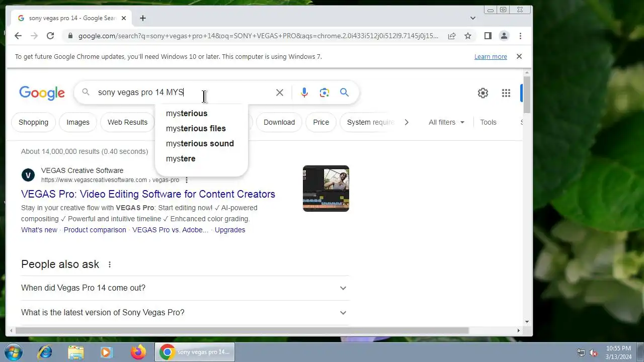Submit search with magnifier button

click(x=344, y=92)
